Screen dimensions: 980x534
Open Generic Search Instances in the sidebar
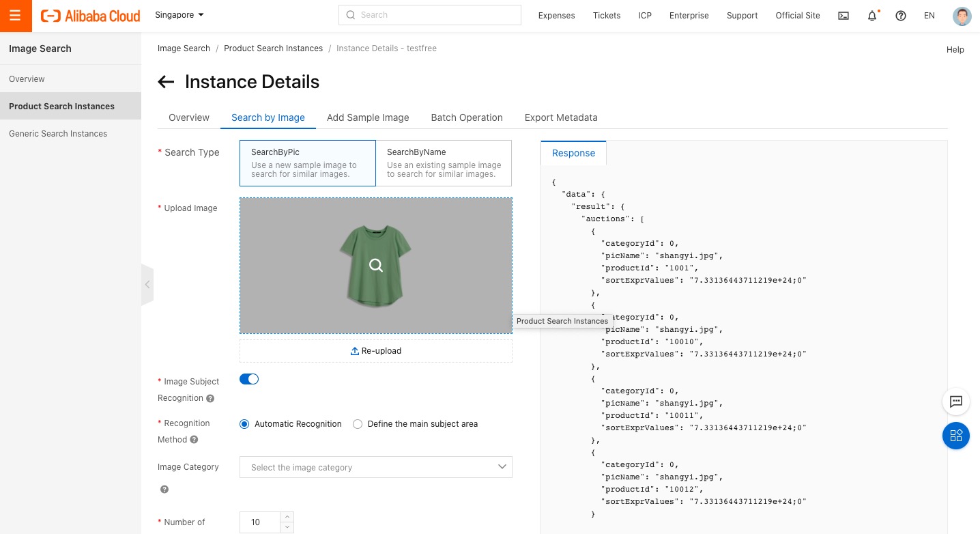click(70, 134)
